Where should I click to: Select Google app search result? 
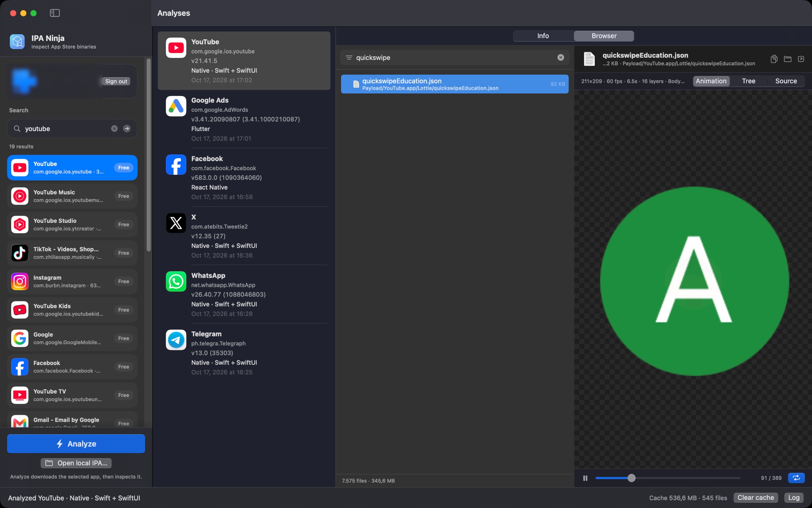72,338
